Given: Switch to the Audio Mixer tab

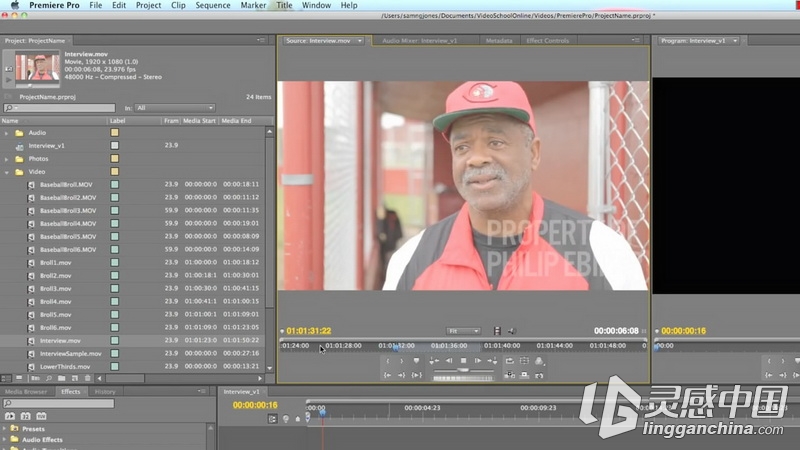Looking at the screenshot, I should [x=419, y=41].
